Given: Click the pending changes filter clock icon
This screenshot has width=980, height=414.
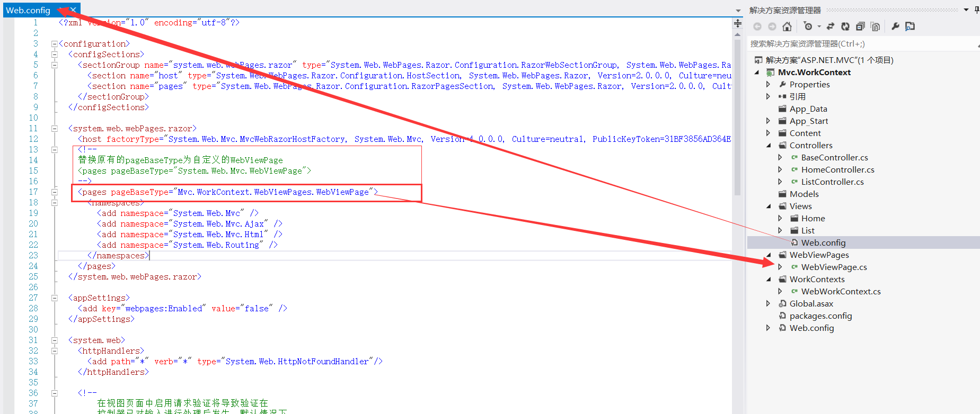Looking at the screenshot, I should (x=808, y=26).
